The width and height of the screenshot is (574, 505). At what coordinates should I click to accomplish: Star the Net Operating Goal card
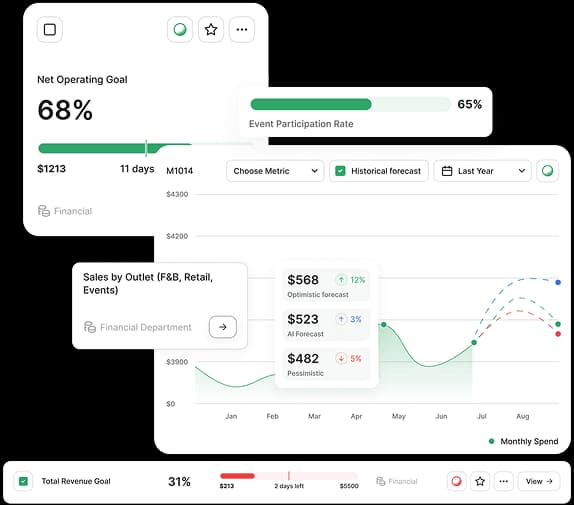[x=211, y=29]
